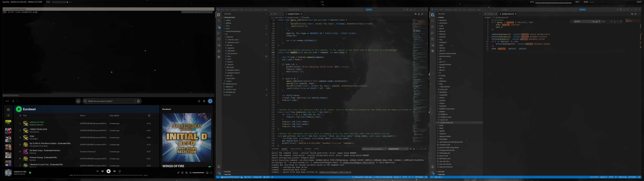The image size is (644, 181).
Task: Seek on the Spotify song progress bar
Action: [x=109, y=175]
